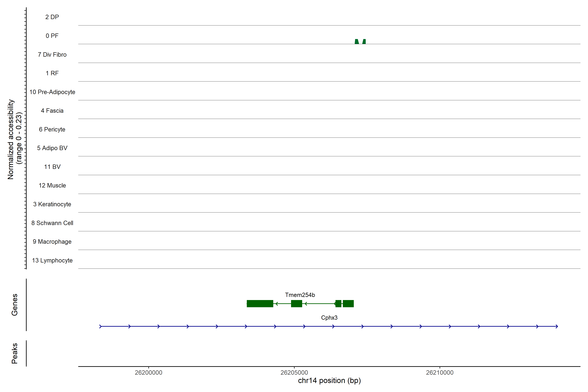Click the 8 Schwann Cell track label

point(52,223)
